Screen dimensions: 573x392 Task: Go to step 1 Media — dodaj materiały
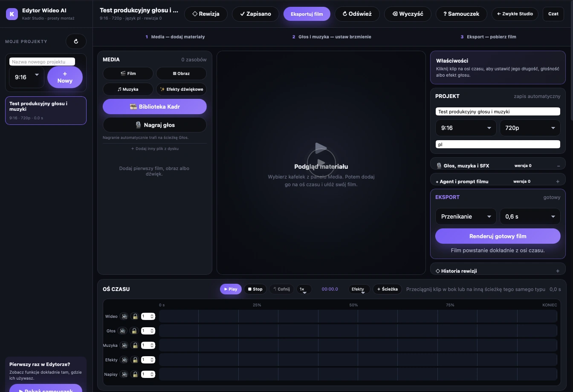point(175,37)
